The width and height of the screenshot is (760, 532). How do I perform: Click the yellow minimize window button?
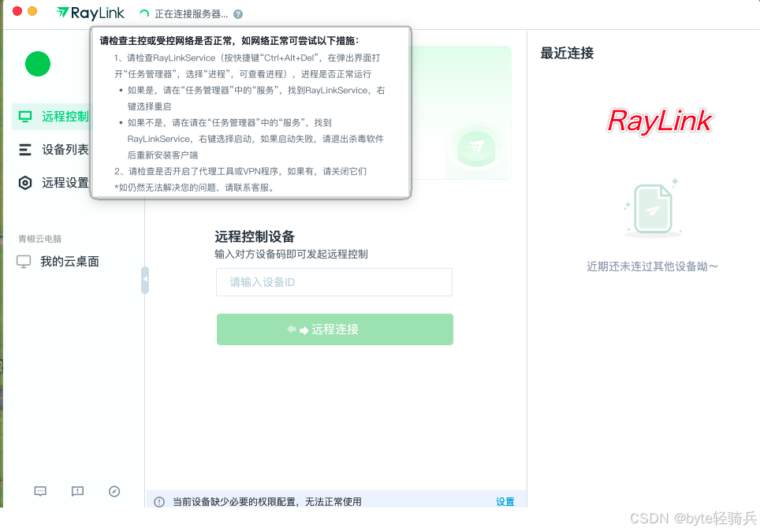click(x=32, y=11)
